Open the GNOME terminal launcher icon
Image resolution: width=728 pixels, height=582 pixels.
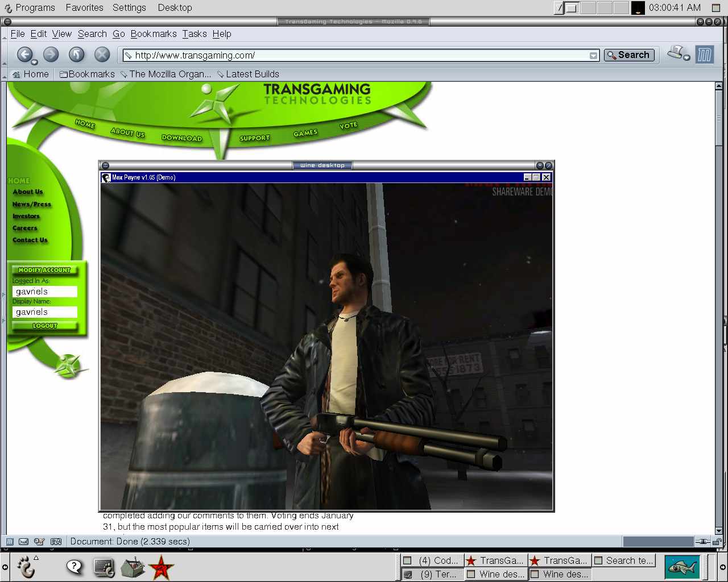(104, 567)
